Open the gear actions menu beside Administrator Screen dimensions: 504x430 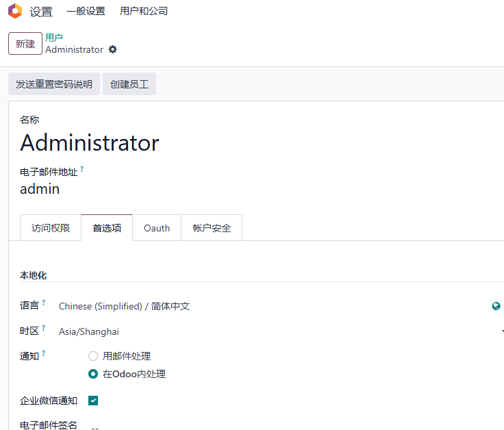pos(112,49)
